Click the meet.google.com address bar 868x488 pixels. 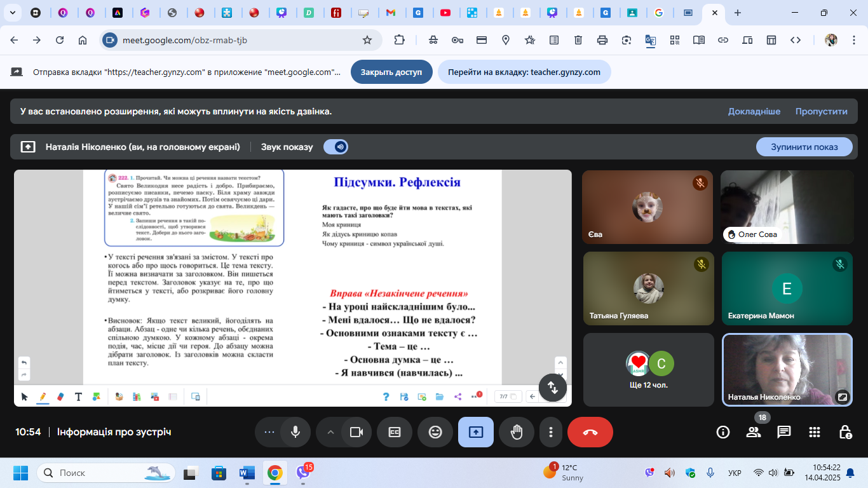click(241, 40)
